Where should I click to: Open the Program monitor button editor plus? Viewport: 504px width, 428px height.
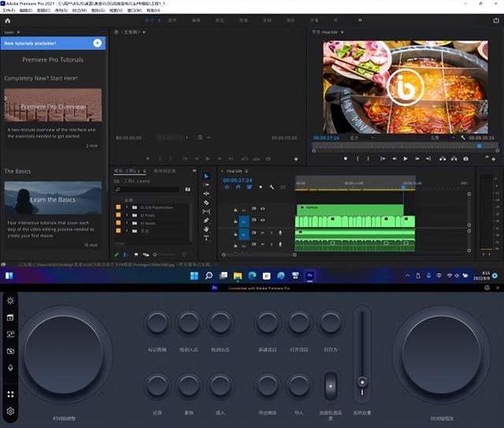pyautogui.click(x=494, y=159)
